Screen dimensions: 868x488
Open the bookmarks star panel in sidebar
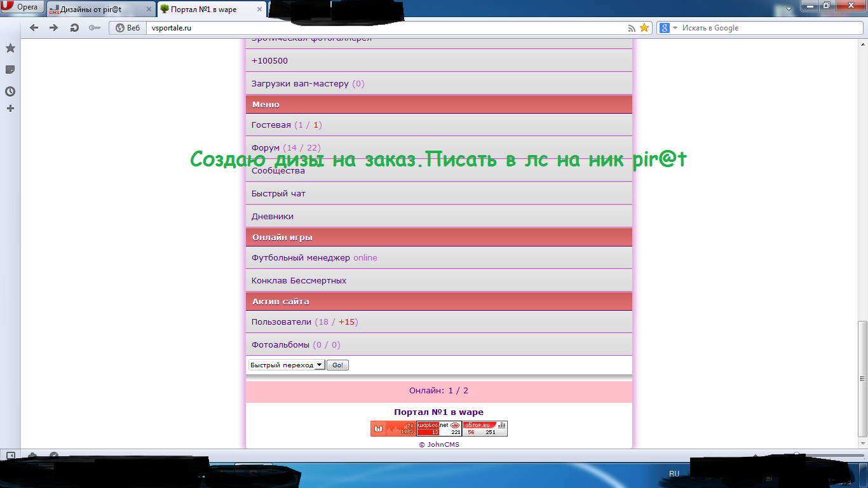point(10,48)
